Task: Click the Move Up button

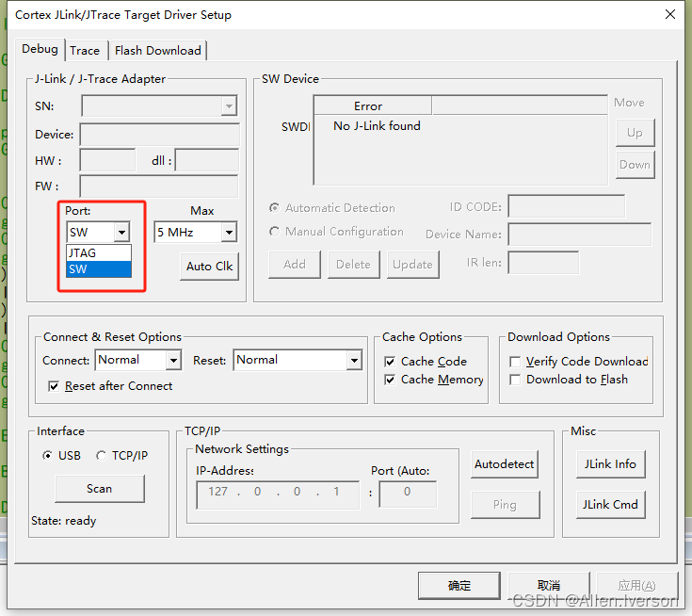Action: pyautogui.click(x=636, y=133)
